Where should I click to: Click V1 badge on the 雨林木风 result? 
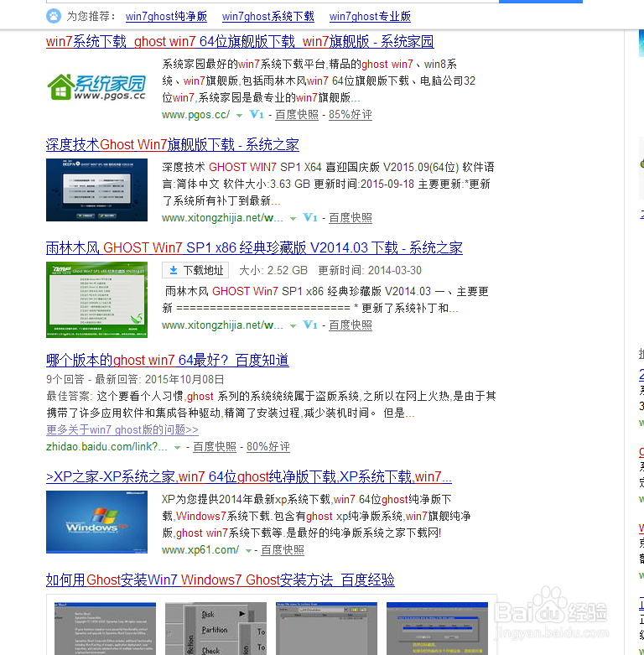tap(310, 325)
